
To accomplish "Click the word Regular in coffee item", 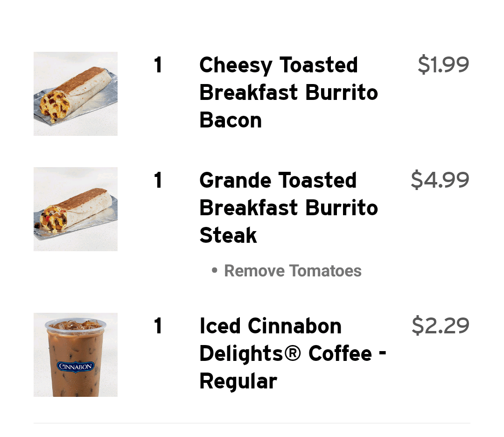I will pyautogui.click(x=238, y=381).
